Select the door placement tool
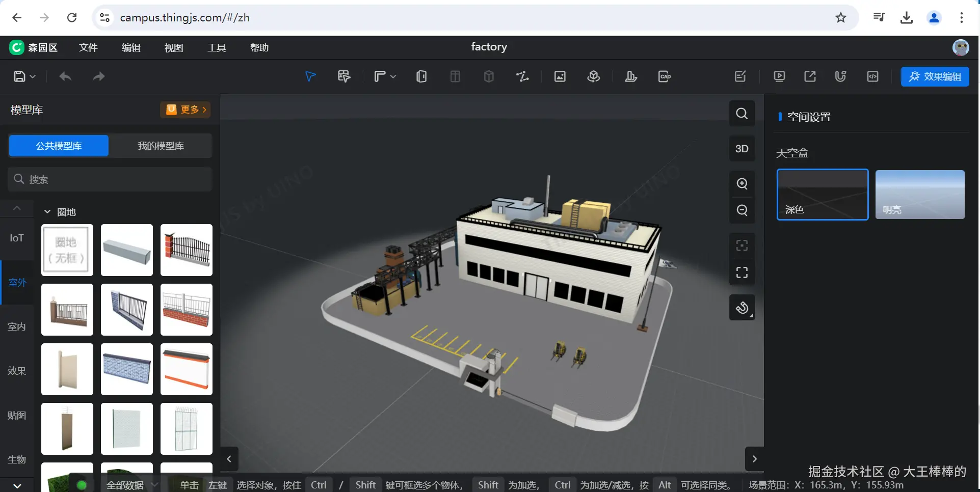Viewport: 980px width, 492px height. [421, 76]
